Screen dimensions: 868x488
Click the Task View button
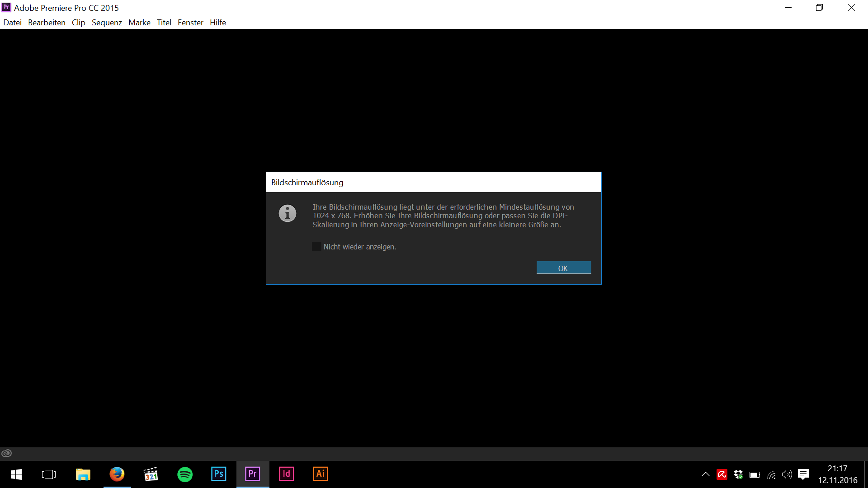pos(49,474)
